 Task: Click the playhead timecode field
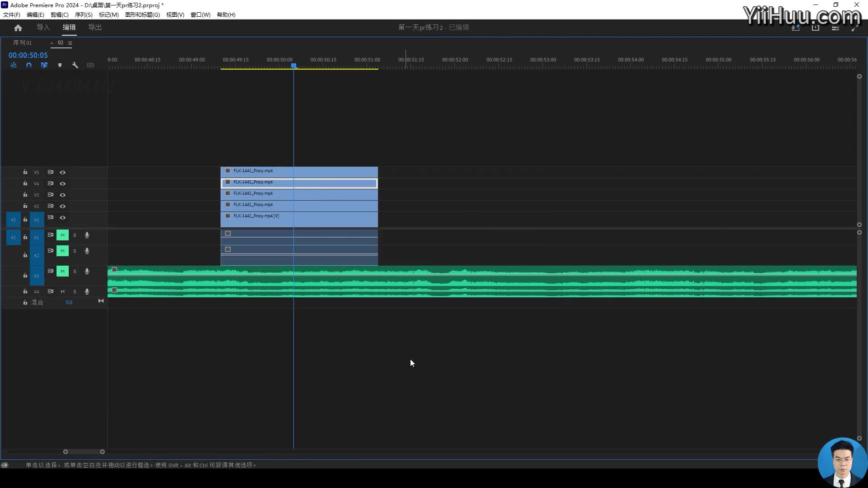(28, 55)
